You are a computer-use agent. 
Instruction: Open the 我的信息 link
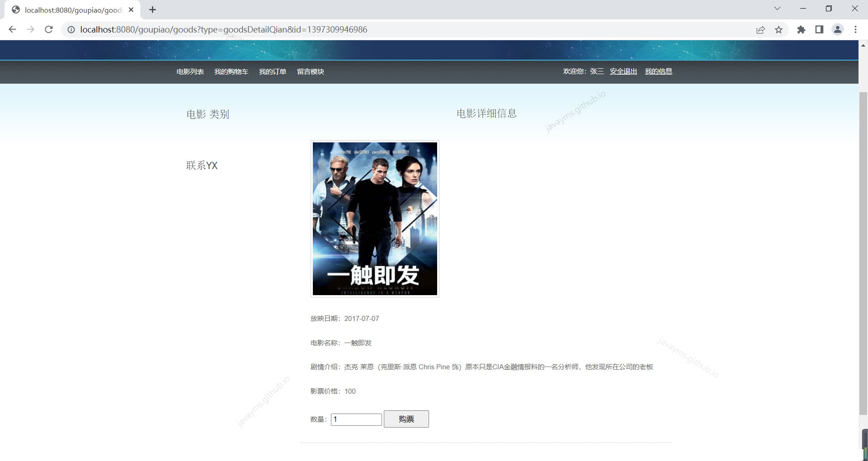tap(658, 71)
